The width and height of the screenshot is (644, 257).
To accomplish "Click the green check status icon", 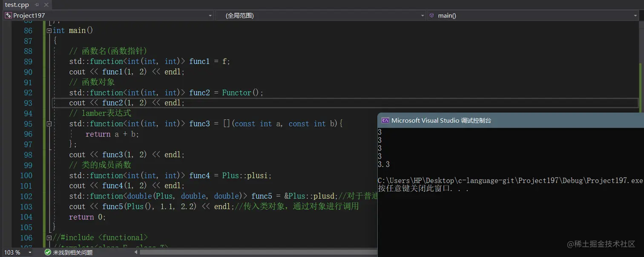I will click(48, 252).
